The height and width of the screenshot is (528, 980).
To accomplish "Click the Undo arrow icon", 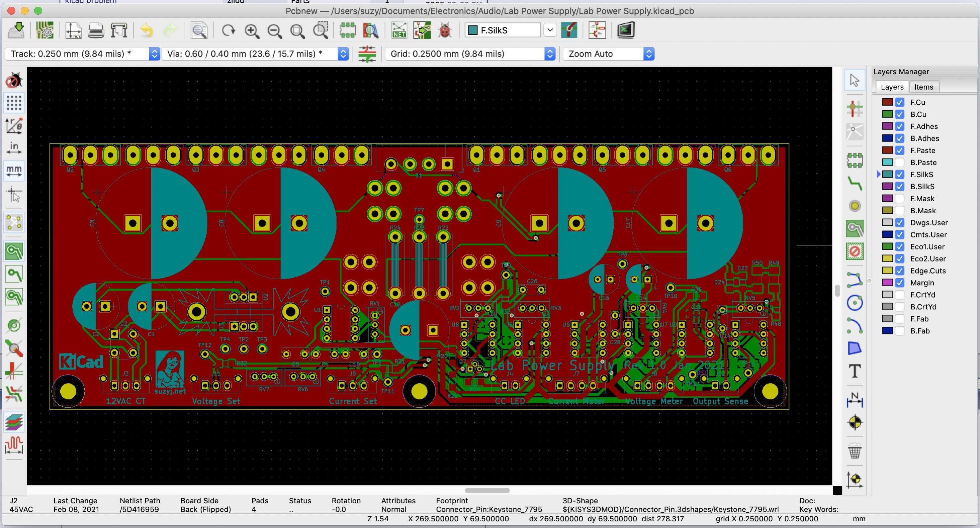I will 147,30.
